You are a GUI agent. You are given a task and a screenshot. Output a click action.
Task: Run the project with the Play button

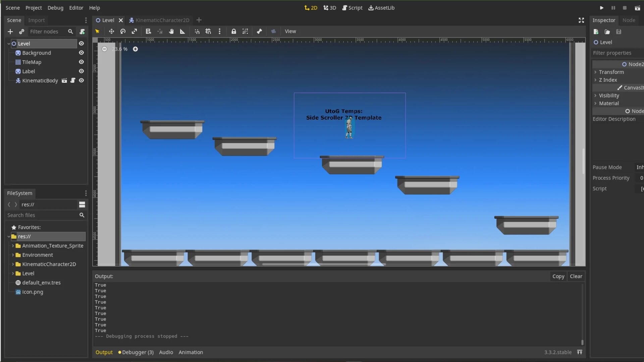601,7
